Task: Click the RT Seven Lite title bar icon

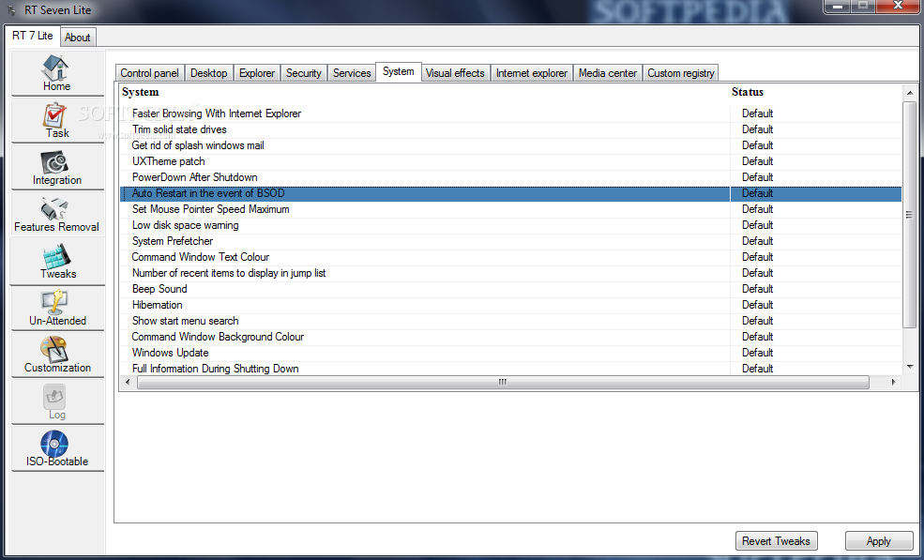Action: (11, 10)
